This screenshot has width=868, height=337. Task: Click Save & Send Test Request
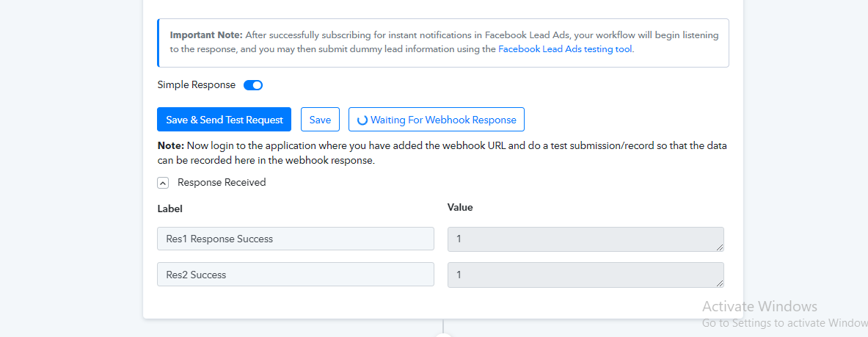225,120
